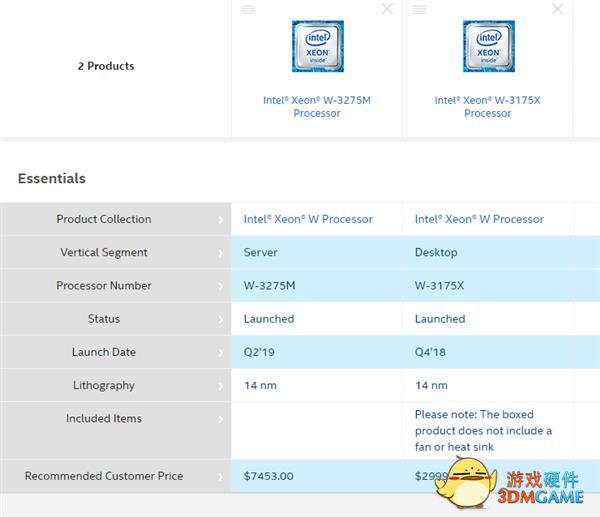The height and width of the screenshot is (517, 600).
Task: Click the W-3175X Xeon badge thumbnail
Action: tap(489, 46)
